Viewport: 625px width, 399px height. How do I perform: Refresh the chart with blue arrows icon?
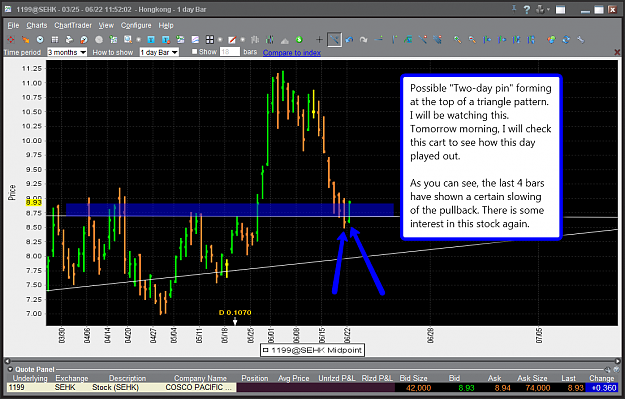click(566, 39)
